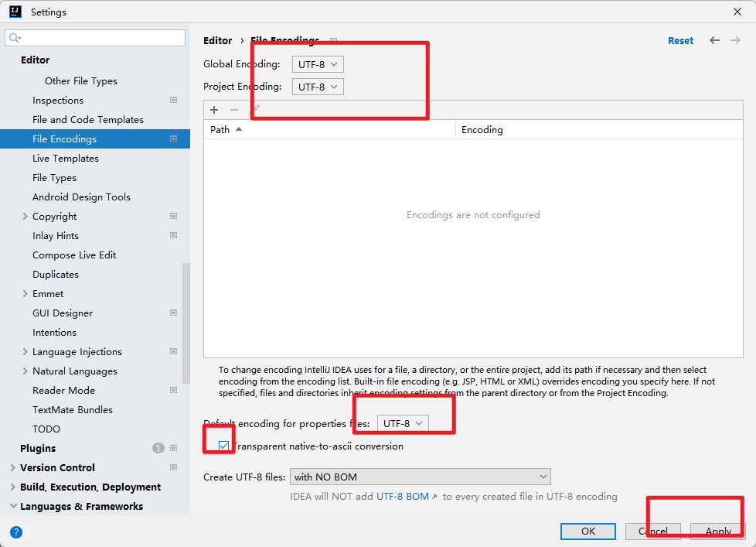The image size is (756, 547).
Task: Open the Create UTF-8 files dropdown
Action: tap(420, 477)
